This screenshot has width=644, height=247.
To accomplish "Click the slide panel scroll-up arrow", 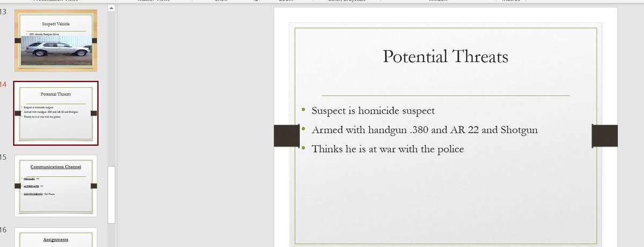I will (112, 9).
